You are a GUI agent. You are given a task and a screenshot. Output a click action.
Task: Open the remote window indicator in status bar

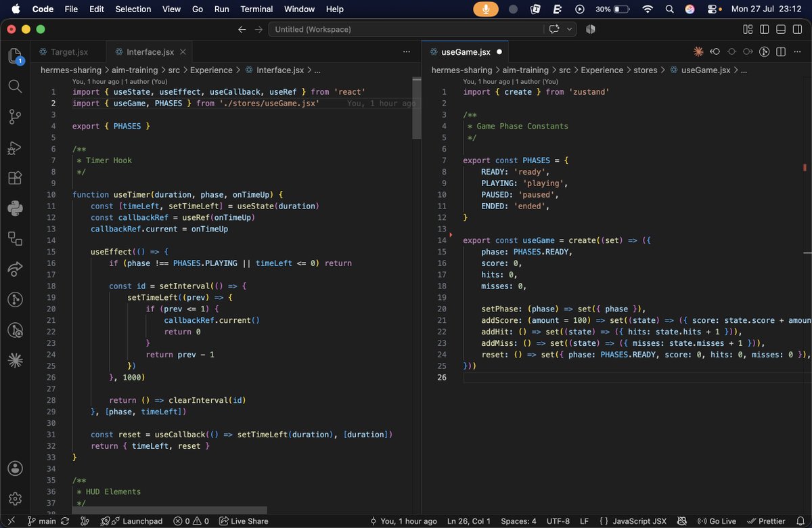point(10,521)
